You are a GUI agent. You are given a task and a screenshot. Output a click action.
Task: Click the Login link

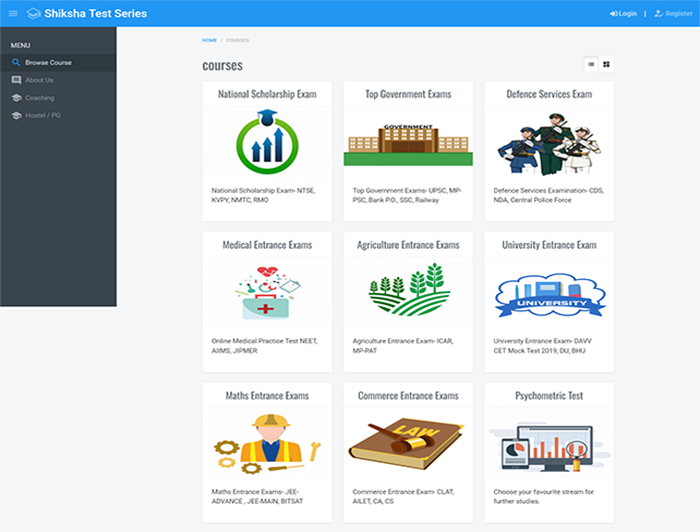pos(623,13)
